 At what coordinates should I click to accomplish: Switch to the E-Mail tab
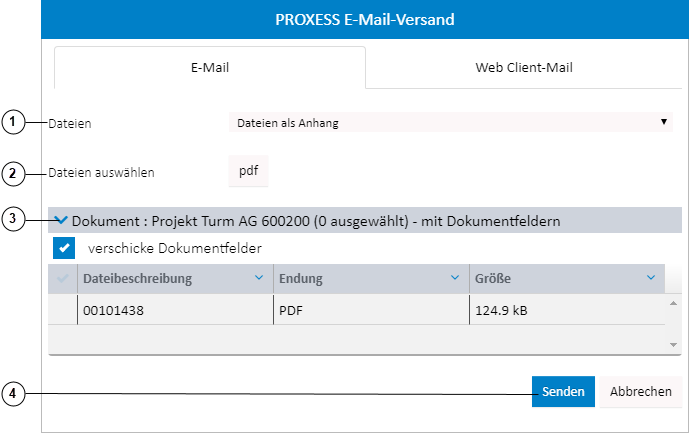coord(210,68)
